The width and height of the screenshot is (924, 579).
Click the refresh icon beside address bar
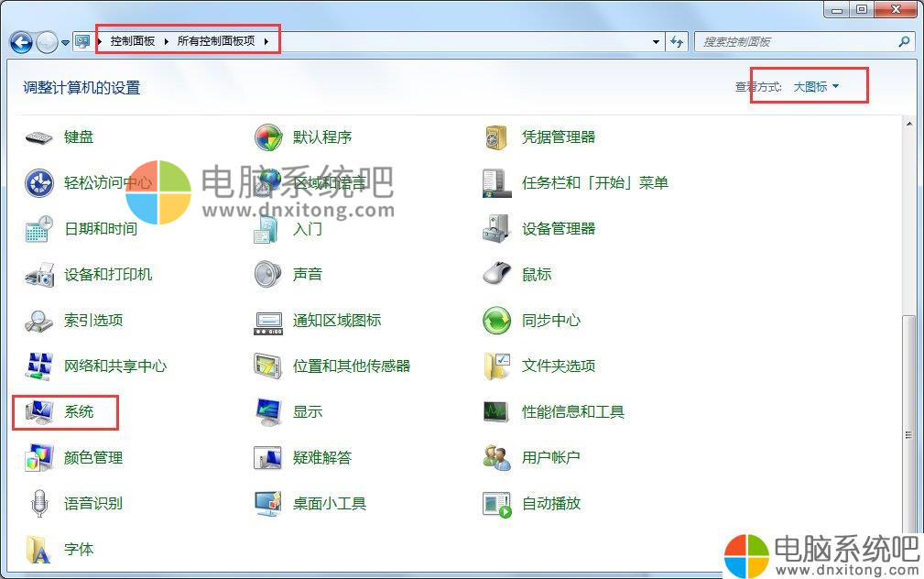(x=678, y=41)
